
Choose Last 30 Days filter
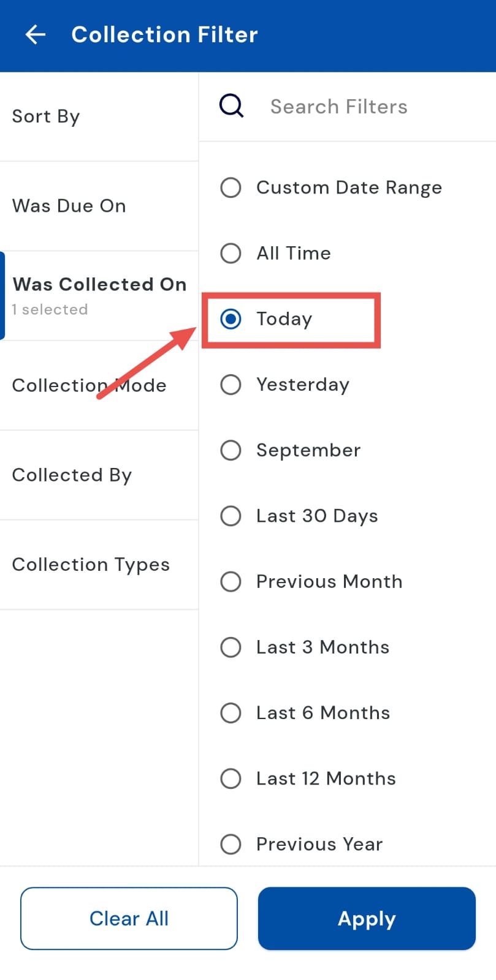231,516
